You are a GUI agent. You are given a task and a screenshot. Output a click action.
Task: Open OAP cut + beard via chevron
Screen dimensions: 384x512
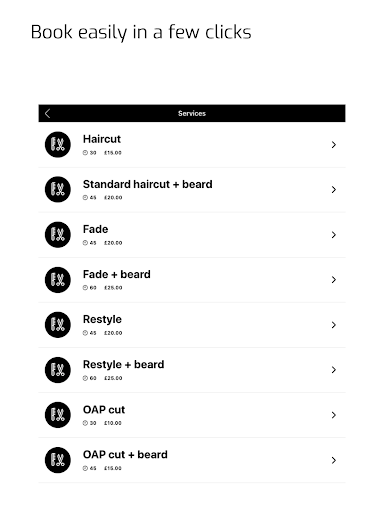point(333,460)
